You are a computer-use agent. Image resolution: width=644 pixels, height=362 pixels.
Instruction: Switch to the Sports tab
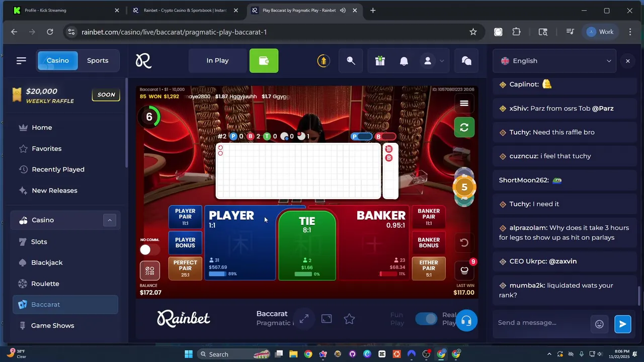[98, 60]
